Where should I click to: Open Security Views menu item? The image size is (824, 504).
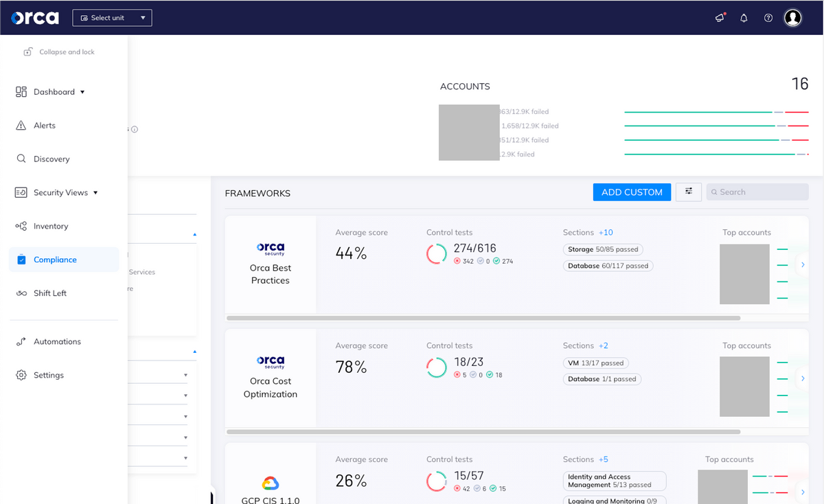click(x=60, y=193)
